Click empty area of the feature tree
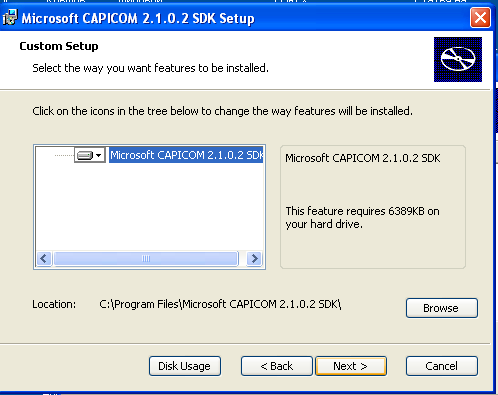Viewport: 498px width, 395px height. click(149, 207)
